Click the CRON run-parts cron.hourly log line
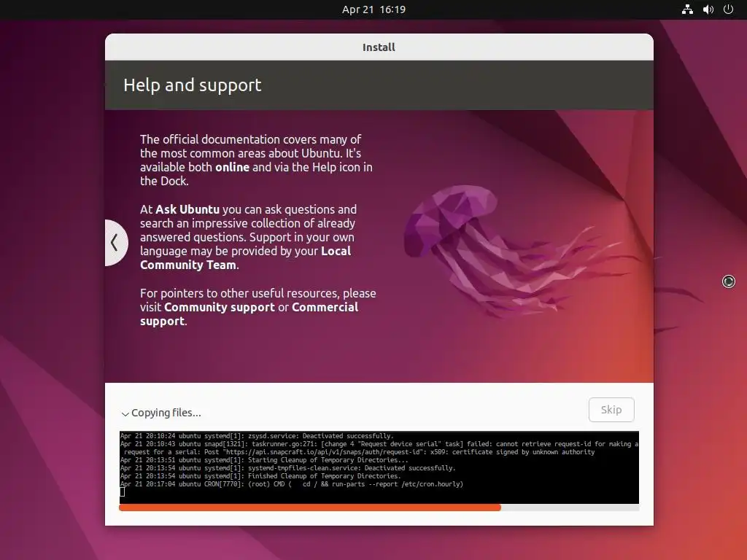The width and height of the screenshot is (747, 560). (292, 484)
